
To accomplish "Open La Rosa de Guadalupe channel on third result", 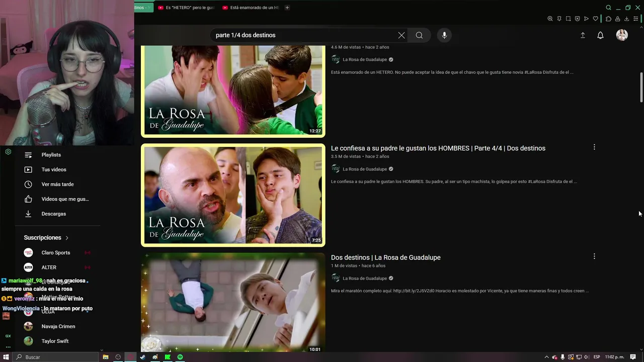I will click(365, 278).
